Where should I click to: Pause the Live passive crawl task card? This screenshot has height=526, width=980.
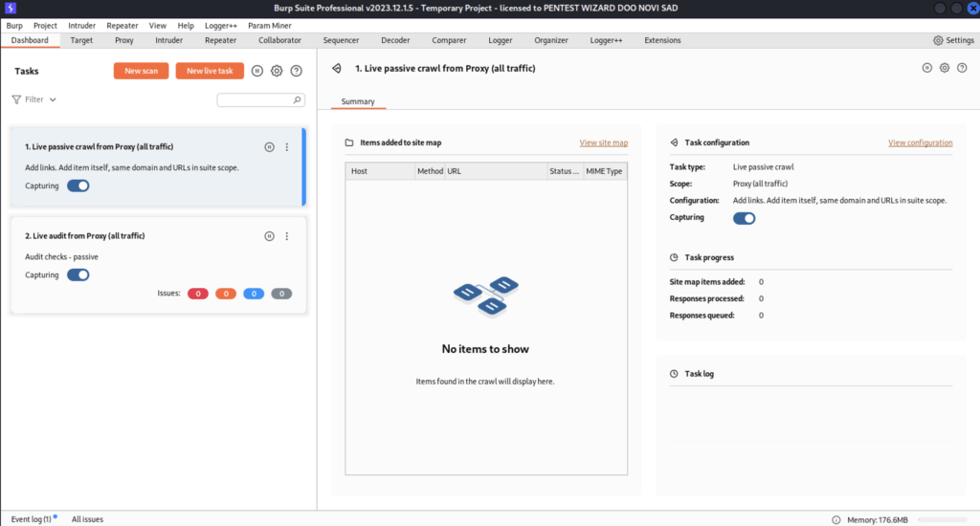coord(269,147)
